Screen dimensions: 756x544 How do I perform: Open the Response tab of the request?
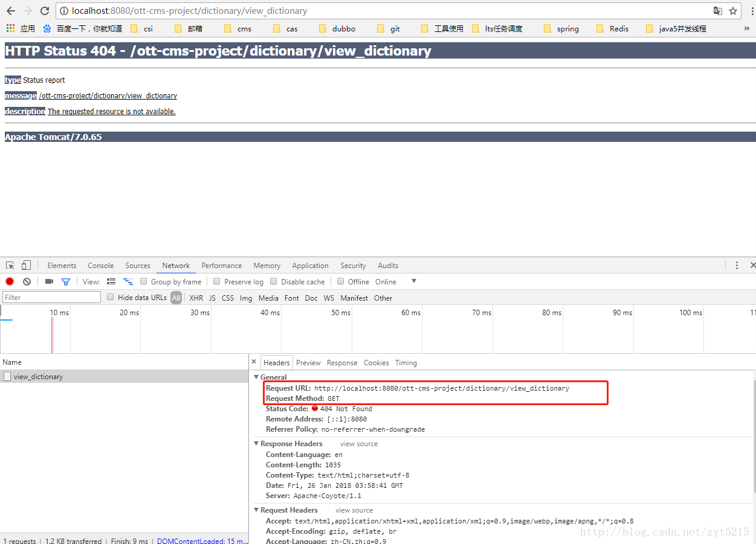(342, 362)
